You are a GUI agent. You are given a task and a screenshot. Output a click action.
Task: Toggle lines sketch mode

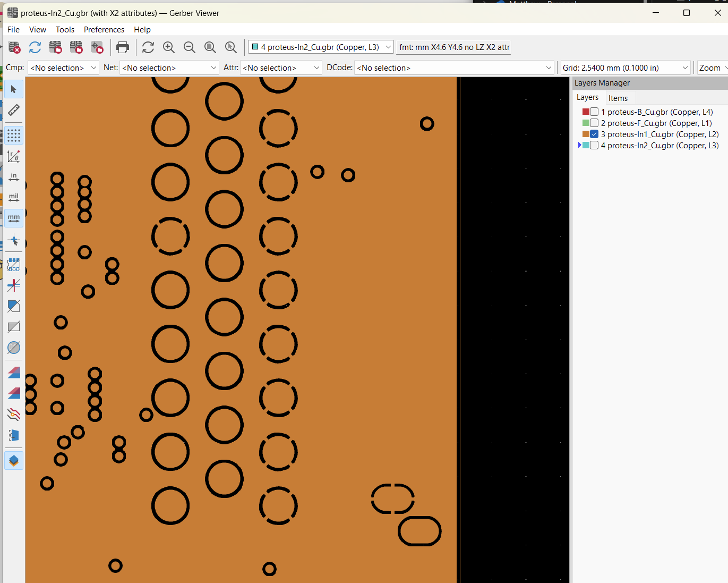click(x=14, y=285)
